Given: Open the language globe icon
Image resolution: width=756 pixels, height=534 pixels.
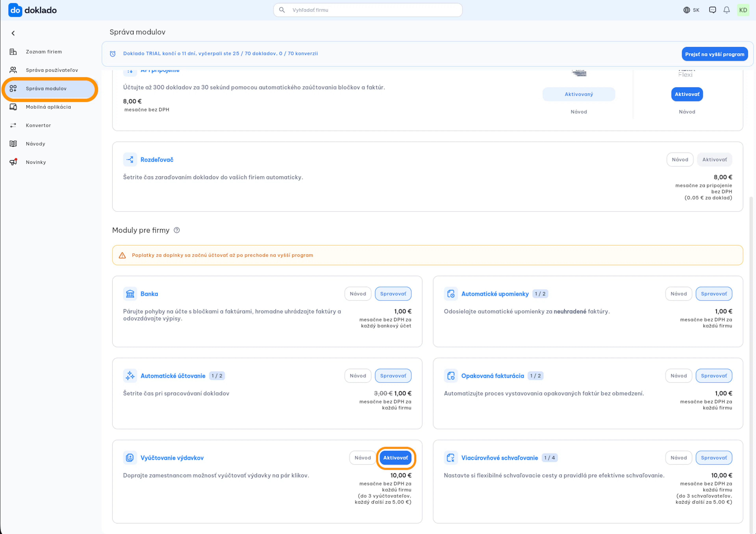Looking at the screenshot, I should click(x=687, y=10).
